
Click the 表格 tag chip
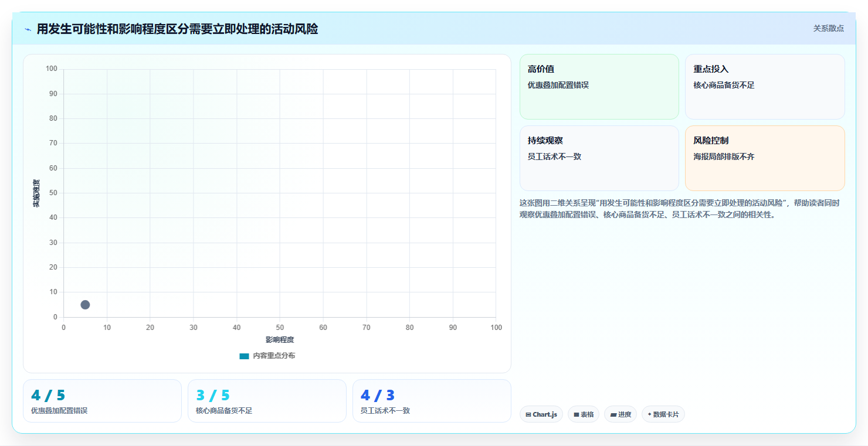point(584,414)
